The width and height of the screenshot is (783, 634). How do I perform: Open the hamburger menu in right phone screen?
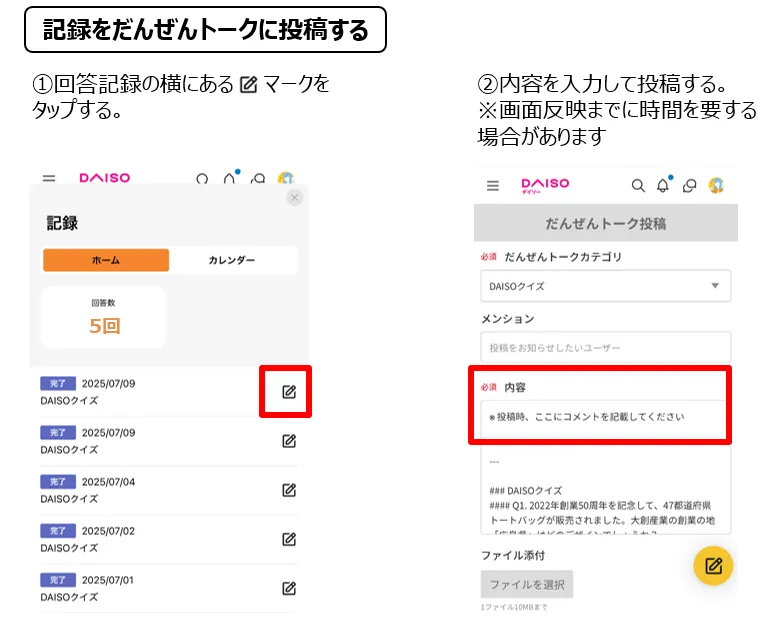tap(493, 186)
